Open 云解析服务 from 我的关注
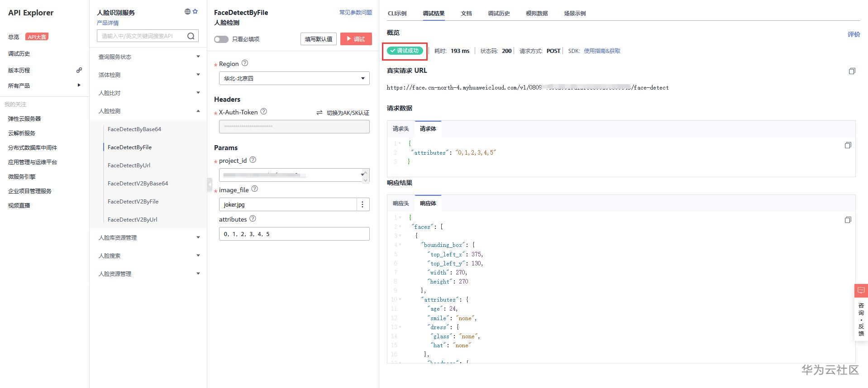This screenshot has width=868, height=388. (21, 133)
